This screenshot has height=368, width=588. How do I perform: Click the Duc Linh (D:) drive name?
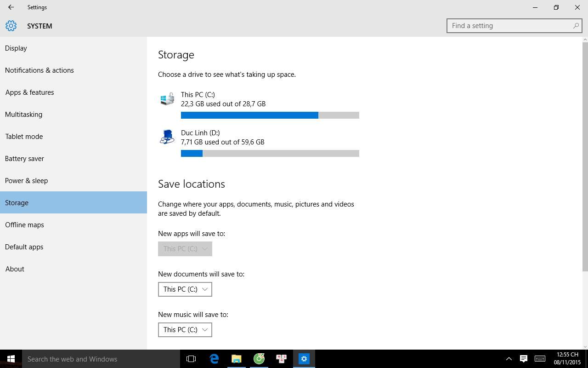(x=200, y=132)
